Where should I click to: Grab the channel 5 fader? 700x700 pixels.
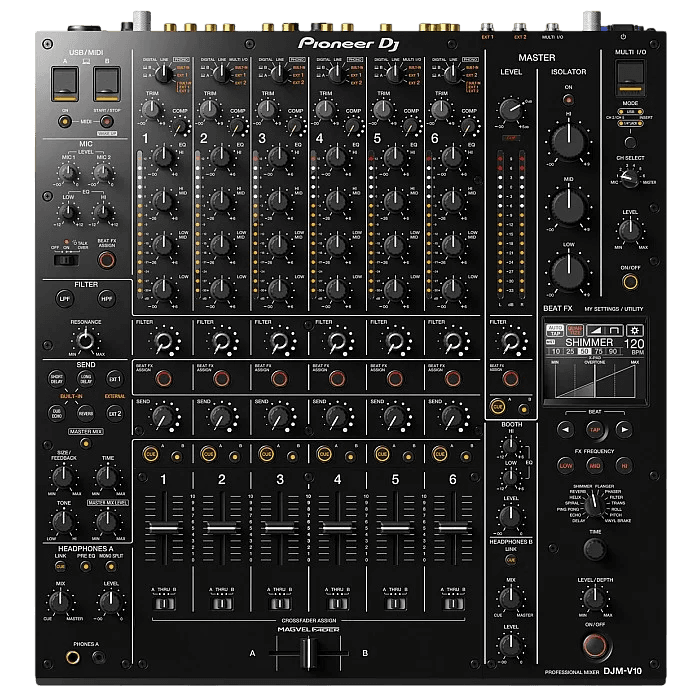tap(395, 528)
